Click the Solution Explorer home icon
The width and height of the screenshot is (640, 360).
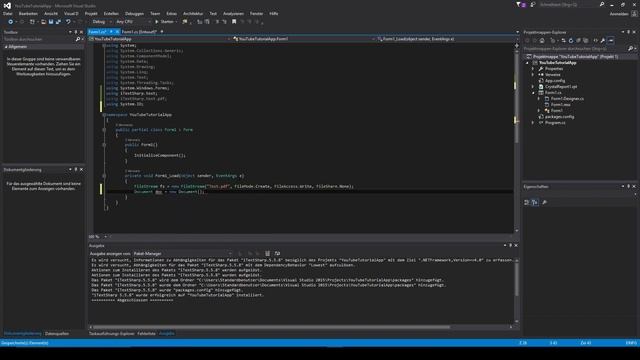542,40
